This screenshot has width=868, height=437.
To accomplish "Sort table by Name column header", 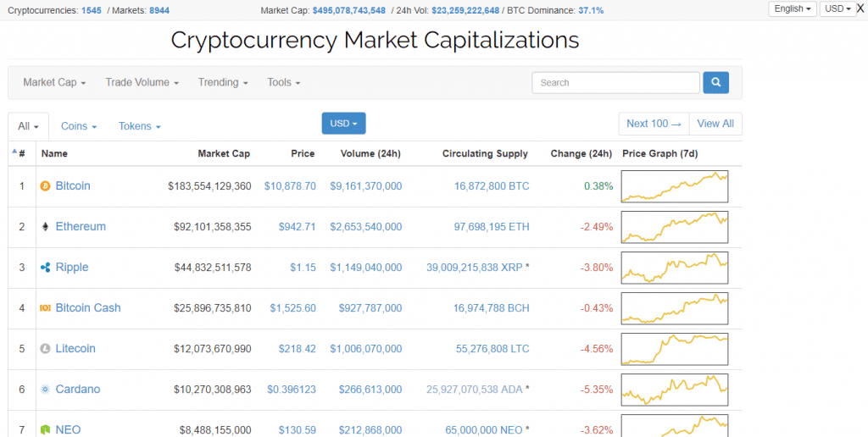I will coord(54,154).
